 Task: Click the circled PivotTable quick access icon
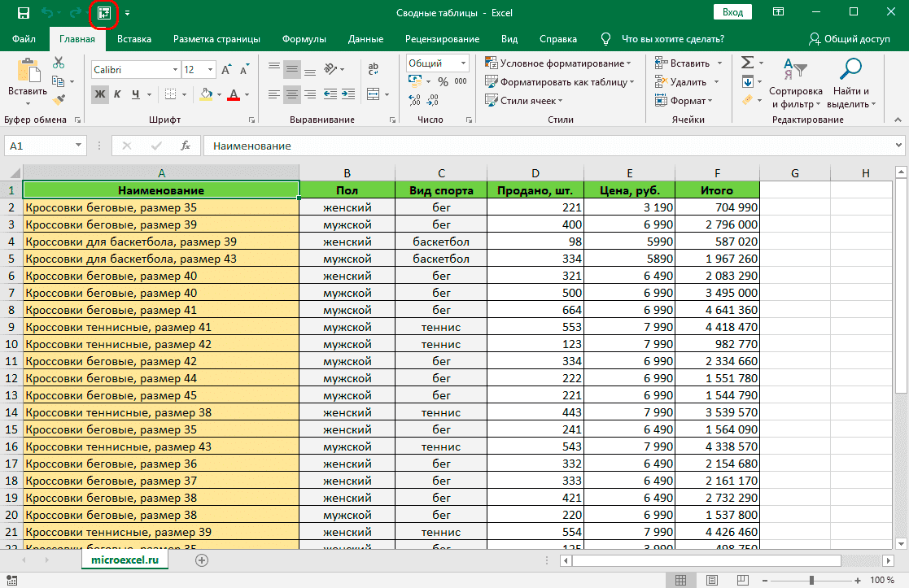point(103,13)
